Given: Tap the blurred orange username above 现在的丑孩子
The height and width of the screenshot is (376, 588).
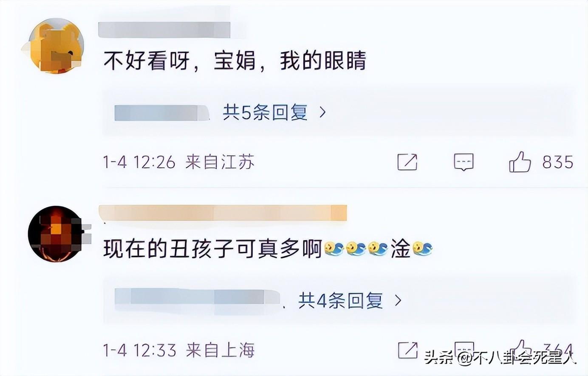Looking at the screenshot, I should pyautogui.click(x=223, y=213).
